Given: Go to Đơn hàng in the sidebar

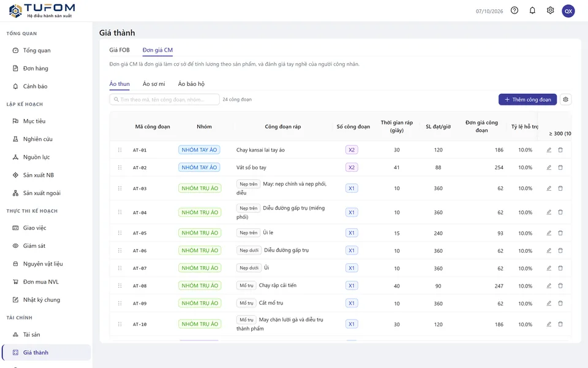Looking at the screenshot, I should (46, 68).
